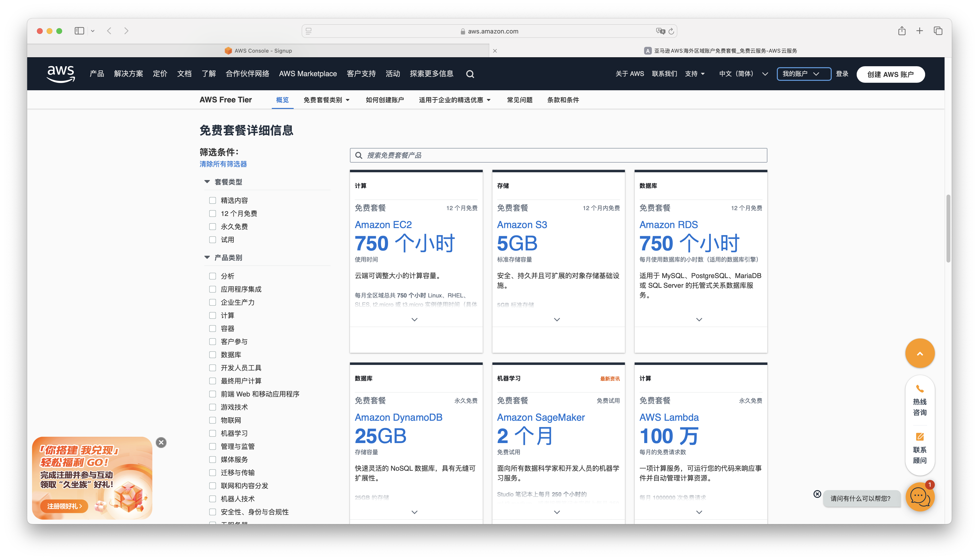
Task: Open 适用于企业的精选优惠 dropdown
Action: (x=454, y=100)
